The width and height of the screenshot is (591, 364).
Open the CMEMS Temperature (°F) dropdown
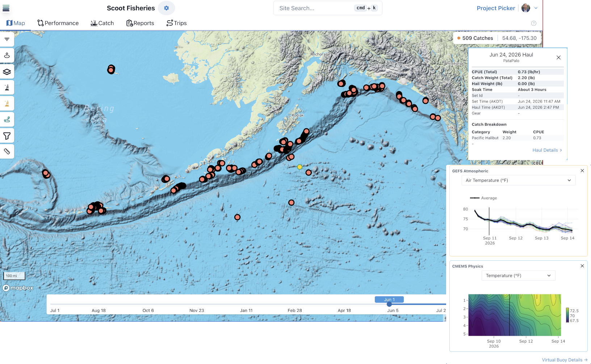point(518,276)
